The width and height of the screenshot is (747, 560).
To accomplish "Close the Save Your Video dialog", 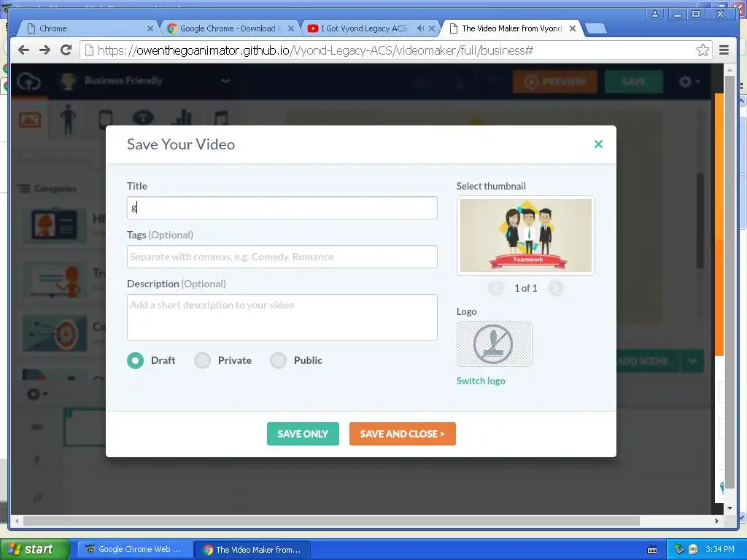I will tap(598, 144).
